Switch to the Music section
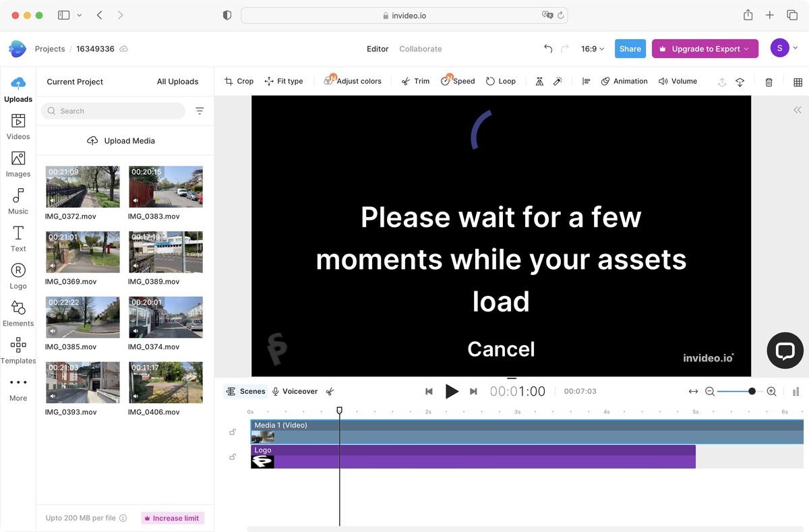Image resolution: width=809 pixels, height=532 pixels. [x=18, y=201]
